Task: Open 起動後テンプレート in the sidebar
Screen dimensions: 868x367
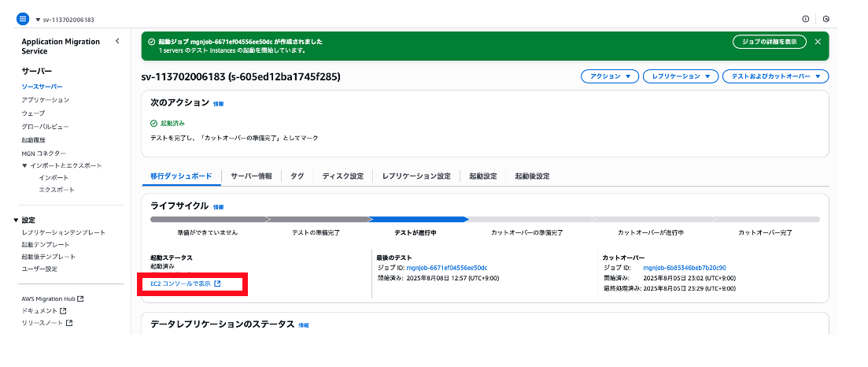Action: (x=49, y=257)
